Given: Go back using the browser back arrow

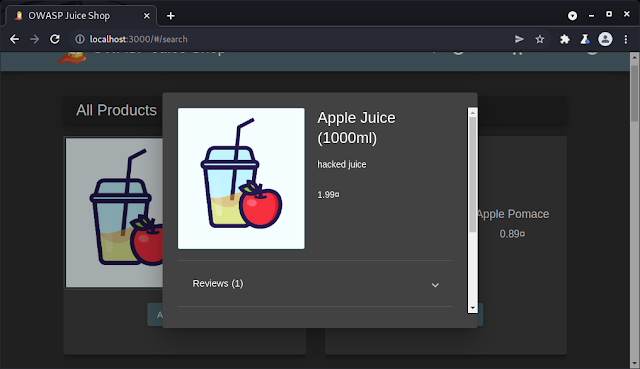Looking at the screenshot, I should tap(14, 39).
